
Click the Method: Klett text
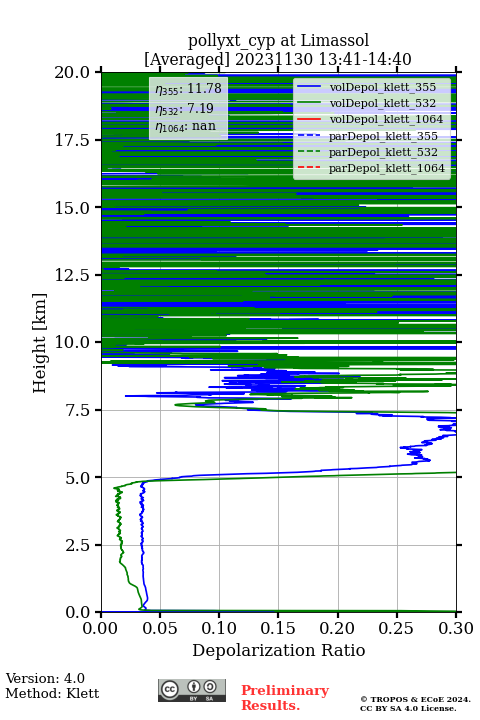pos(52,693)
